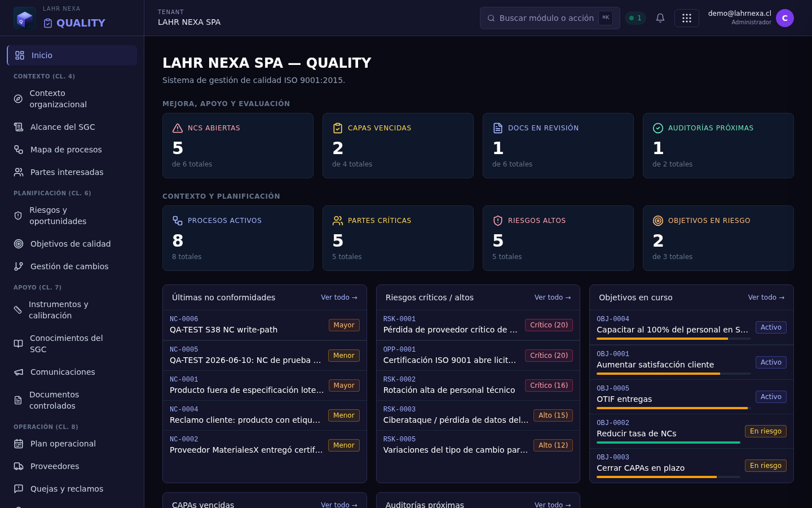The width and height of the screenshot is (812, 508).
Task: Open Proveedores menu item
Action: click(x=72, y=466)
